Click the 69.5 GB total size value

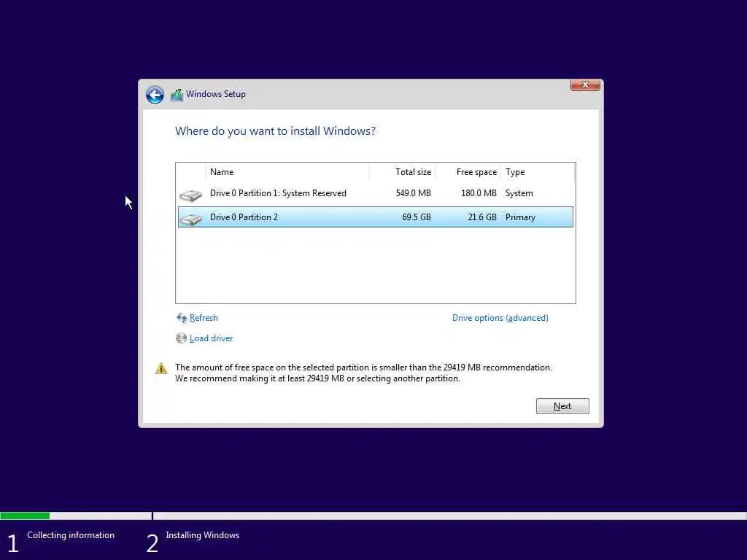point(417,217)
